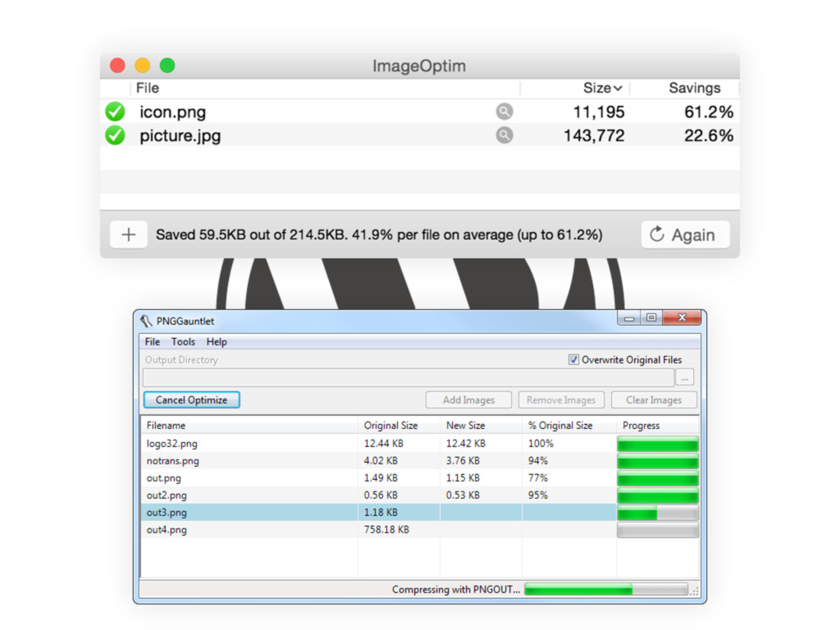Click Cancel Optimize button
840x630 pixels.
pyautogui.click(x=191, y=399)
